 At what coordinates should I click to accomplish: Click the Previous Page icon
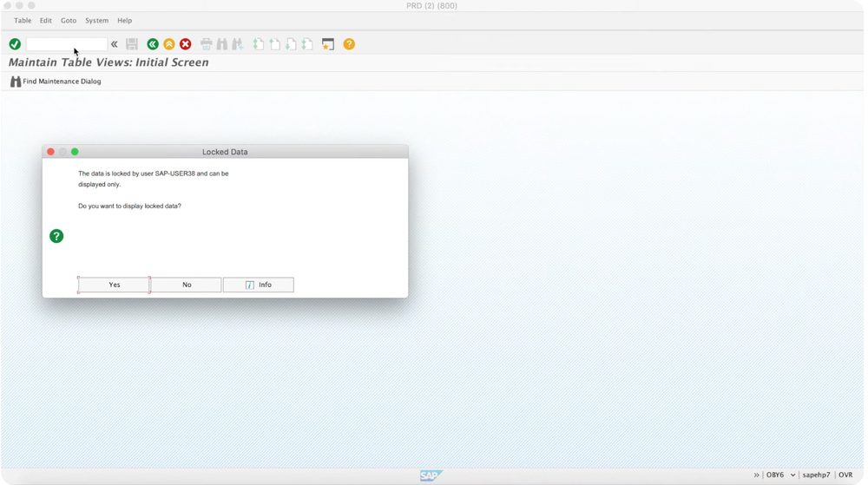tap(274, 44)
